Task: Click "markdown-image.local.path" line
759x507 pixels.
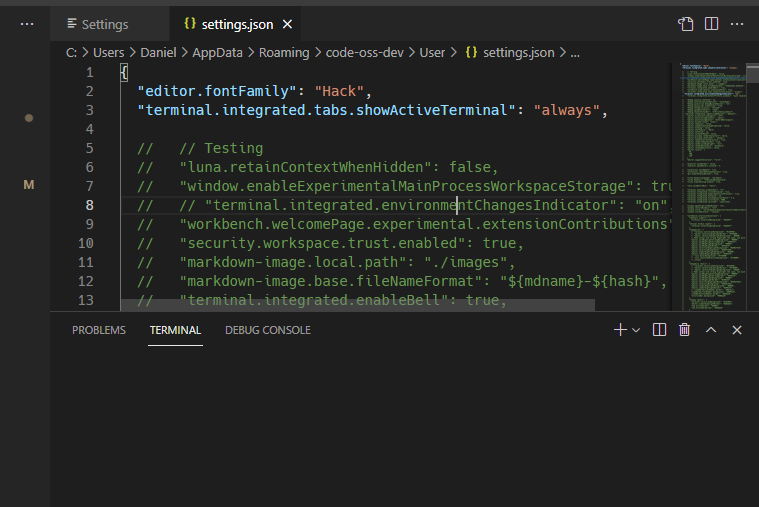Action: [x=326, y=262]
